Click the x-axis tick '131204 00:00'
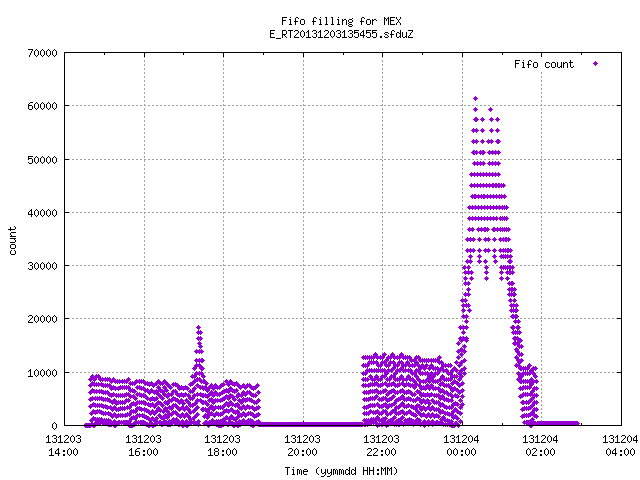The height and width of the screenshot is (480, 640). pos(462,445)
